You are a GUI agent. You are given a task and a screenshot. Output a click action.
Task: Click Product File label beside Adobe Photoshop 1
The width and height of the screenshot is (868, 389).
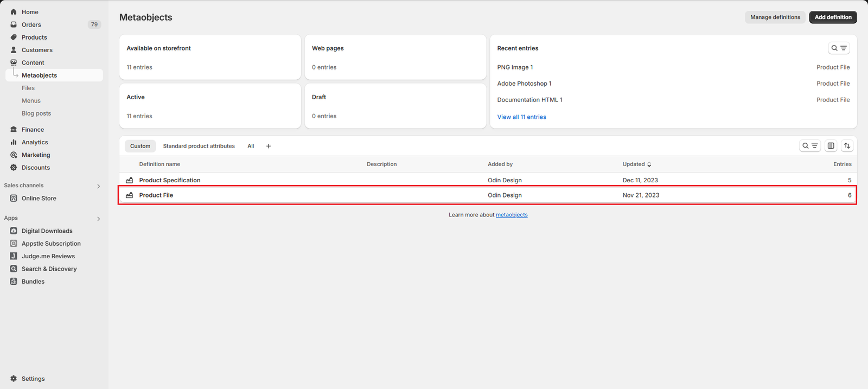[833, 84]
